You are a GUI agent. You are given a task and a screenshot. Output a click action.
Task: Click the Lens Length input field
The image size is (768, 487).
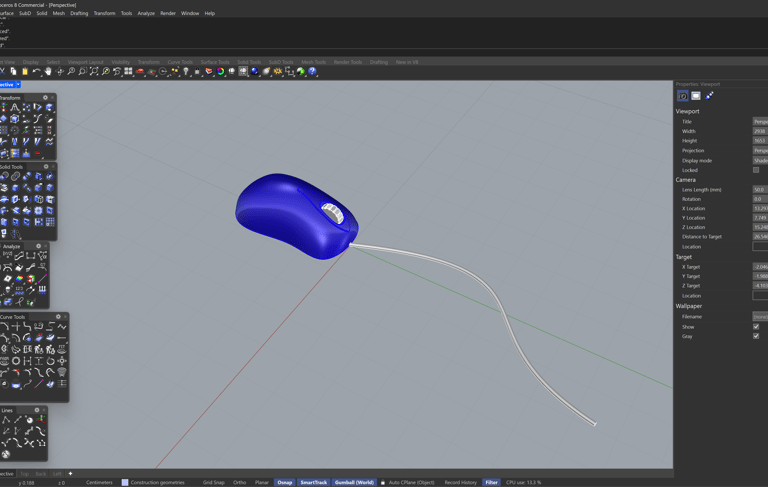pos(760,189)
